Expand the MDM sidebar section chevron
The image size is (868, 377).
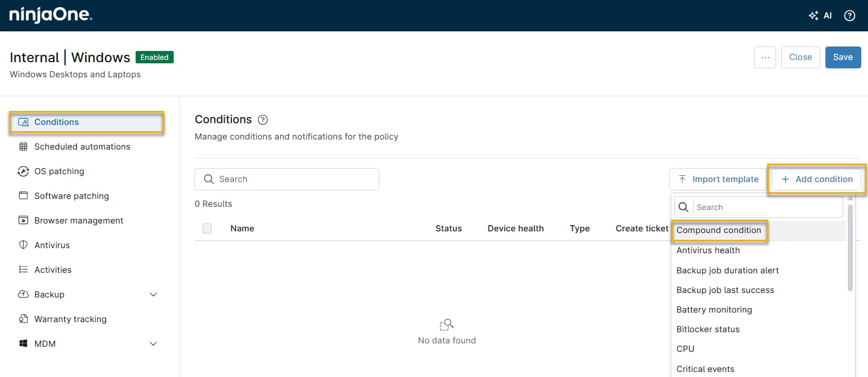click(154, 344)
